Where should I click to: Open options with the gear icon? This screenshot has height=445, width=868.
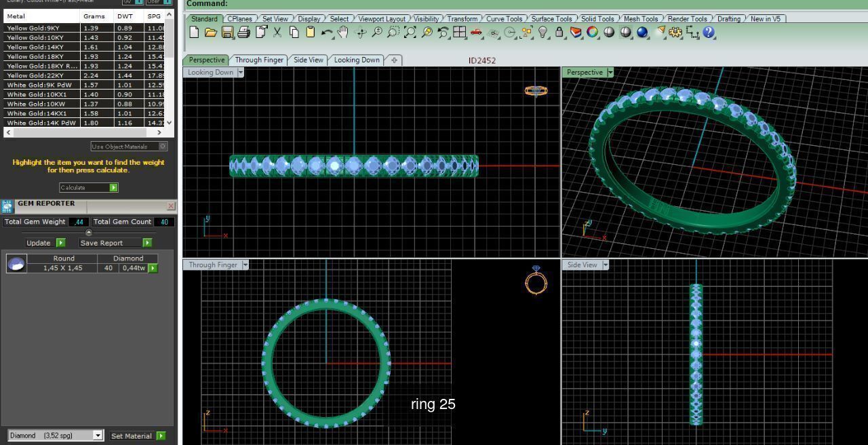675,32
